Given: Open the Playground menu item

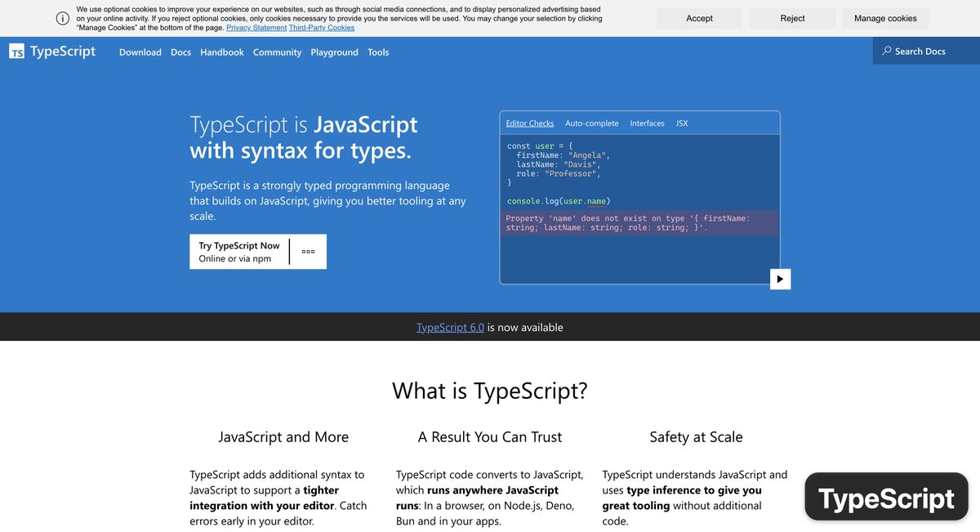Looking at the screenshot, I should (334, 51).
